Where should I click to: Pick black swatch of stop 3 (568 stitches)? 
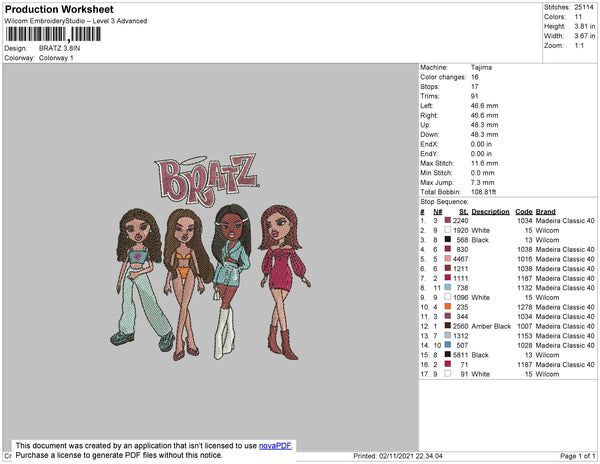[448, 239]
